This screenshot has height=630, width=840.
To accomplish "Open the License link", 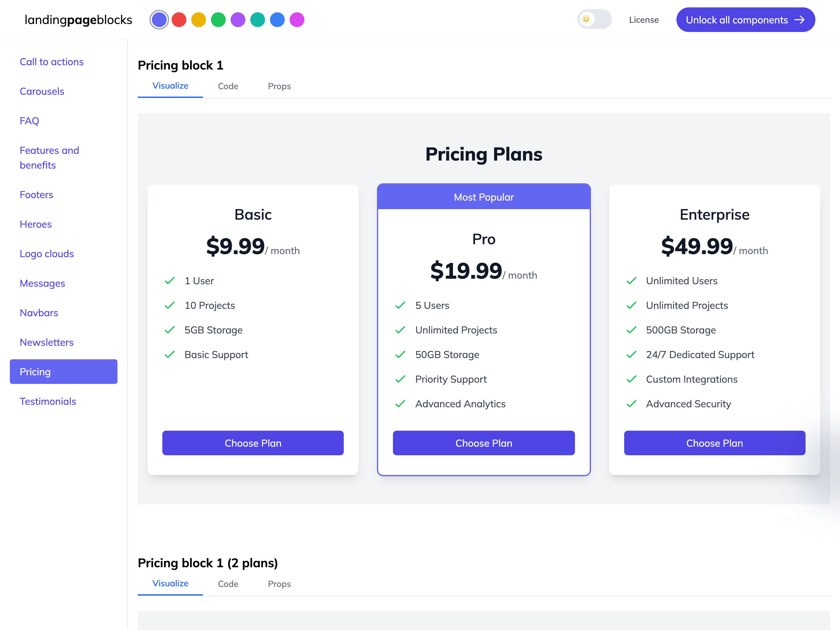I will [644, 20].
